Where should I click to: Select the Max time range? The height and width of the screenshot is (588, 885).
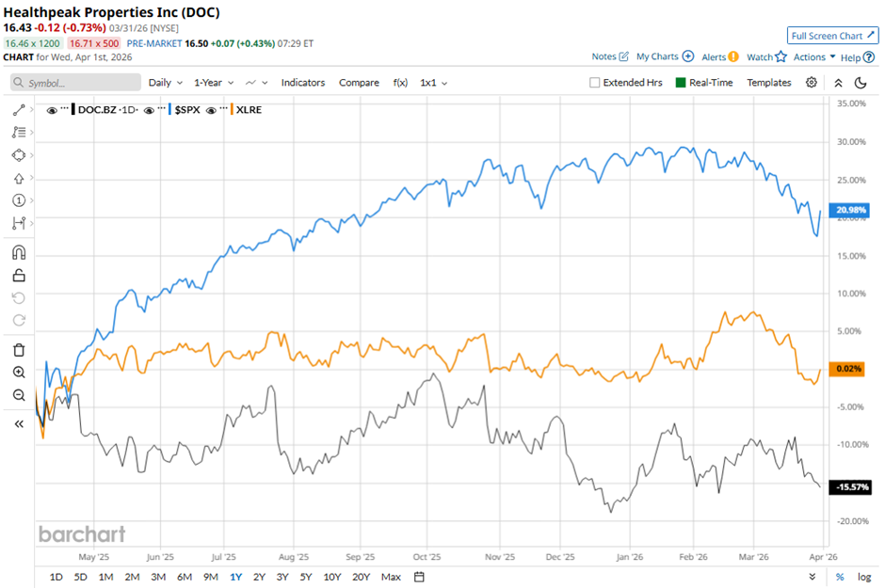coord(391,577)
